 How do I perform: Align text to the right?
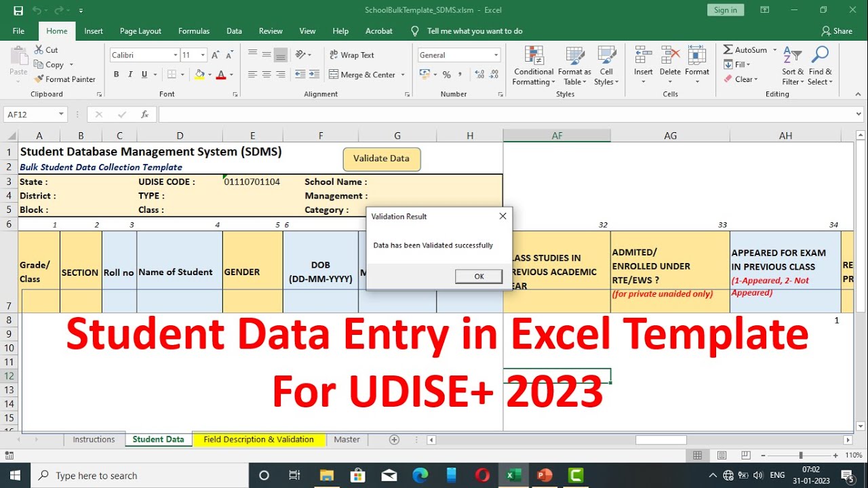pyautogui.click(x=281, y=75)
